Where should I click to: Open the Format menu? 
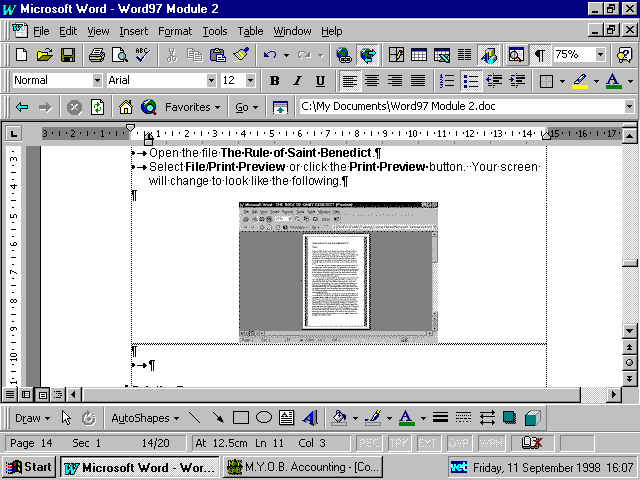pyautogui.click(x=174, y=31)
